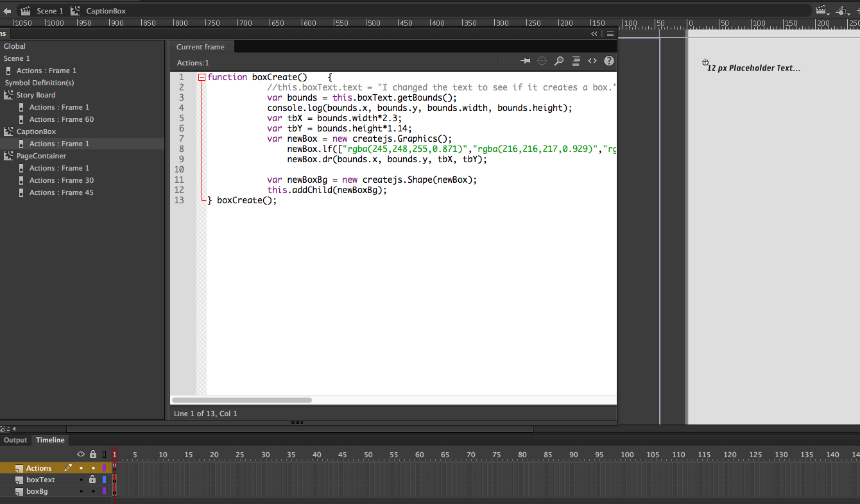The height and width of the screenshot is (504, 860).
Task: Click line 3 getBounds code text
Action: tap(362, 97)
